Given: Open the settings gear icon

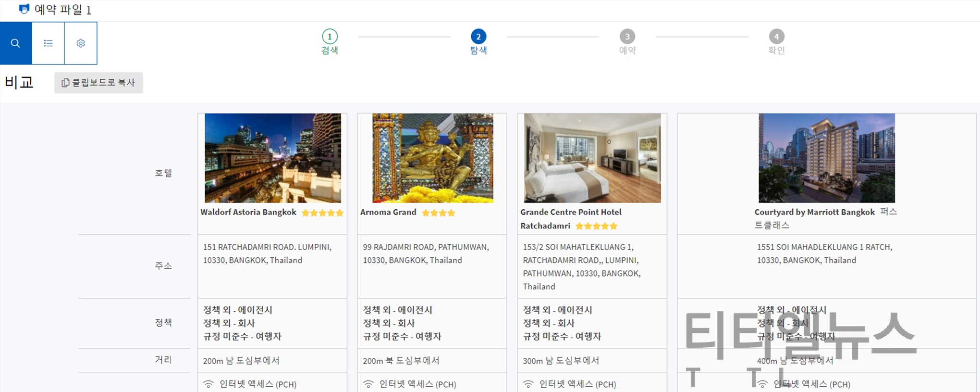Looking at the screenshot, I should pos(81,43).
